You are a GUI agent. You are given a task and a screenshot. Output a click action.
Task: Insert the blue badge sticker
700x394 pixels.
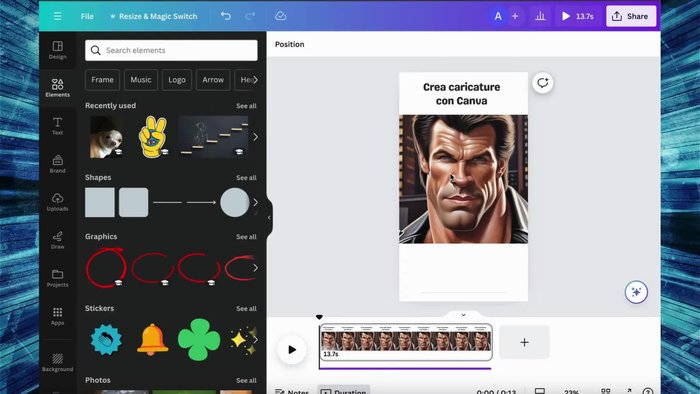[106, 340]
